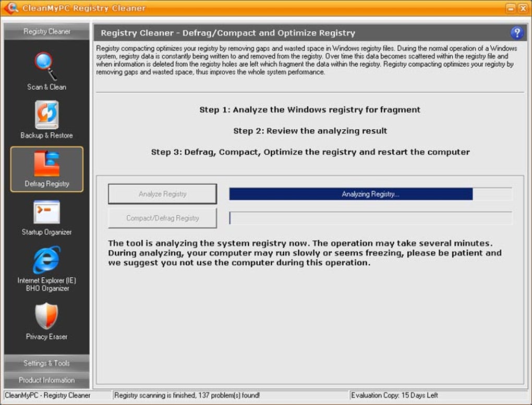
Task: Click the blue help question mark icon
Action: pyautogui.click(x=517, y=33)
